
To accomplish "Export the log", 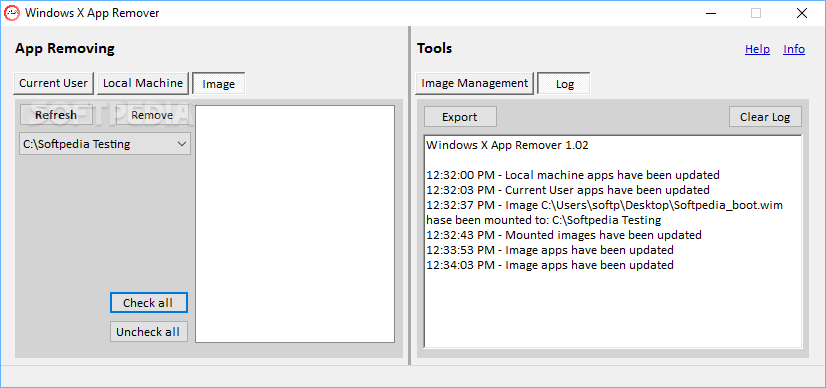I will point(460,117).
